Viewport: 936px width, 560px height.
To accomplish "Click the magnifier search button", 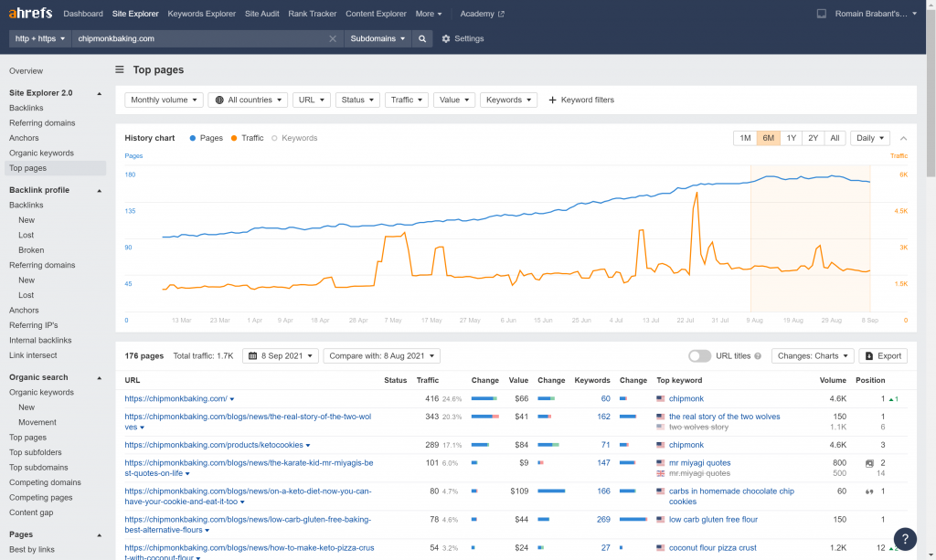I will pos(422,38).
